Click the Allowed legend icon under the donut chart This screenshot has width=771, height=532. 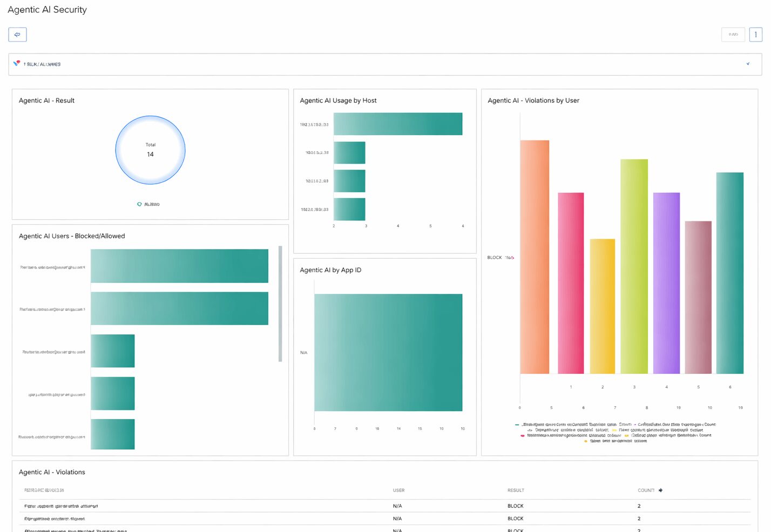point(139,204)
